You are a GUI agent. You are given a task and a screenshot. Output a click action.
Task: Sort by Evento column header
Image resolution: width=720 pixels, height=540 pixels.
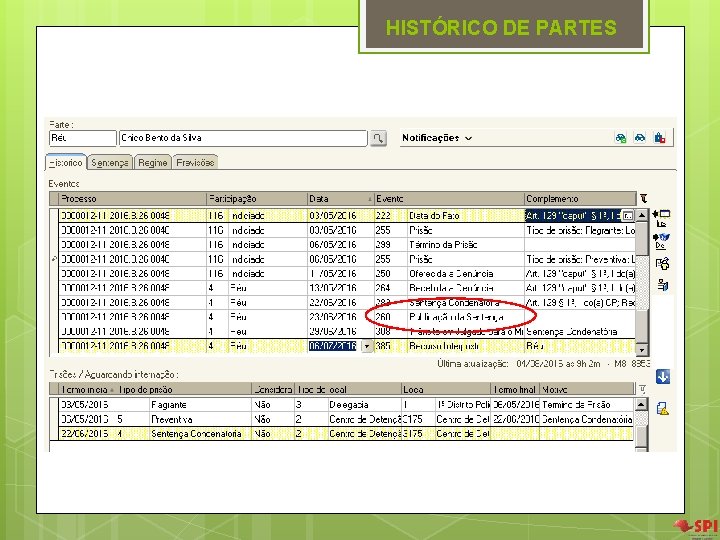(449, 199)
